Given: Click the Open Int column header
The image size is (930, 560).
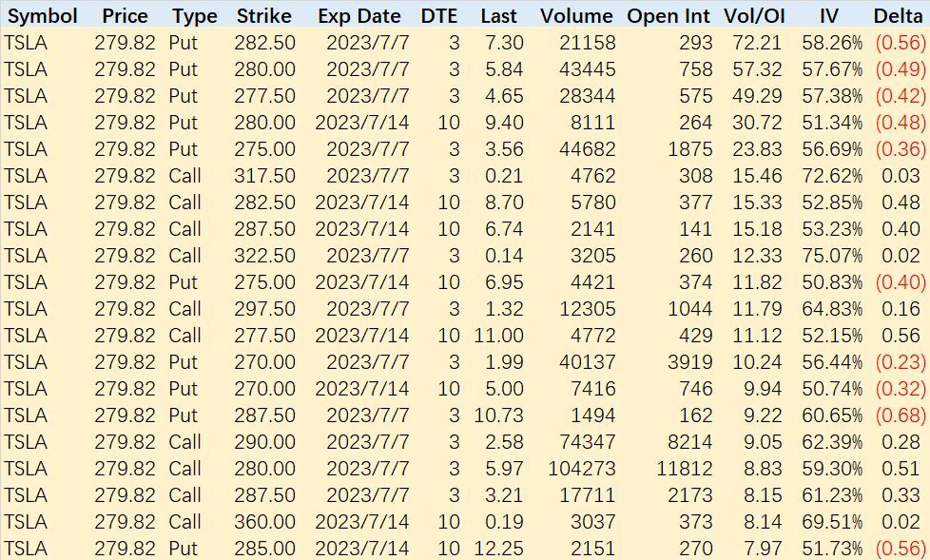Looking at the screenshot, I should click(x=668, y=16).
